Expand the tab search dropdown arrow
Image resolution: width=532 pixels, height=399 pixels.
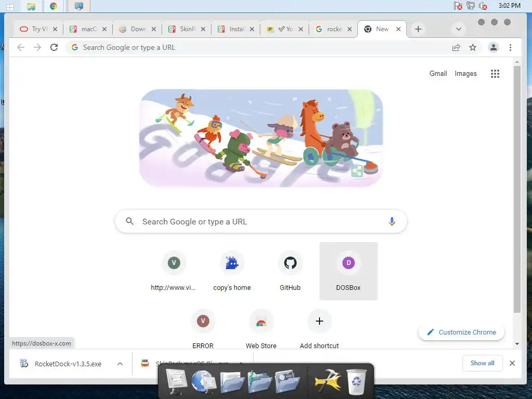[458, 29]
